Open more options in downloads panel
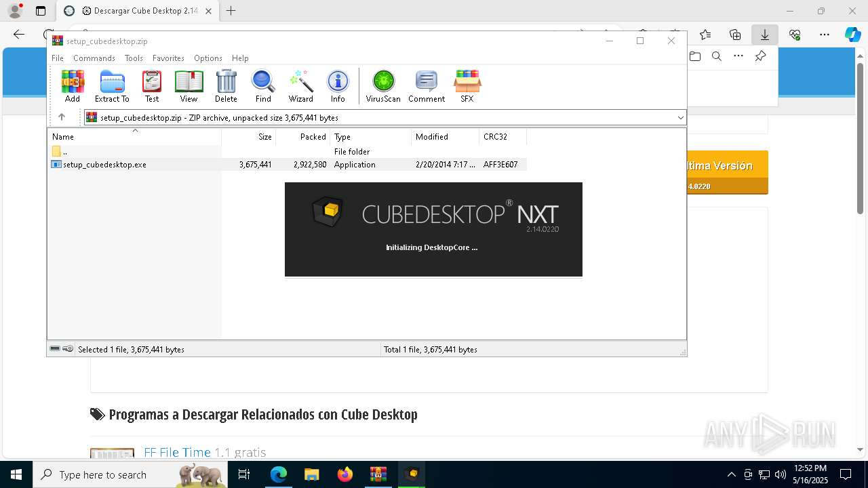Screen dimensions: 868x488 click(738, 56)
